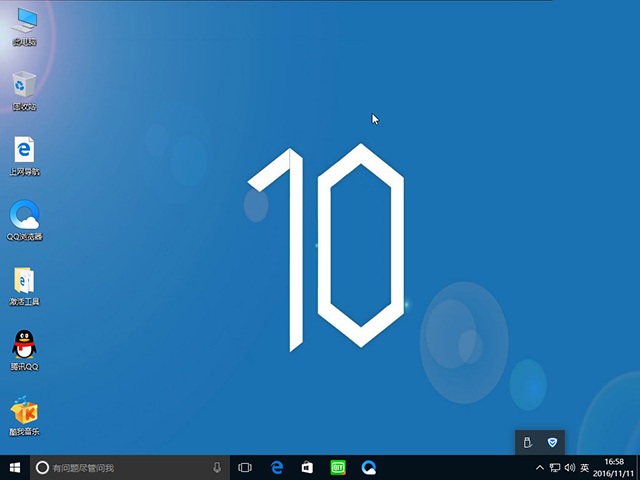Switch the 英 input method indicator
The width and height of the screenshot is (640, 480).
(584, 467)
